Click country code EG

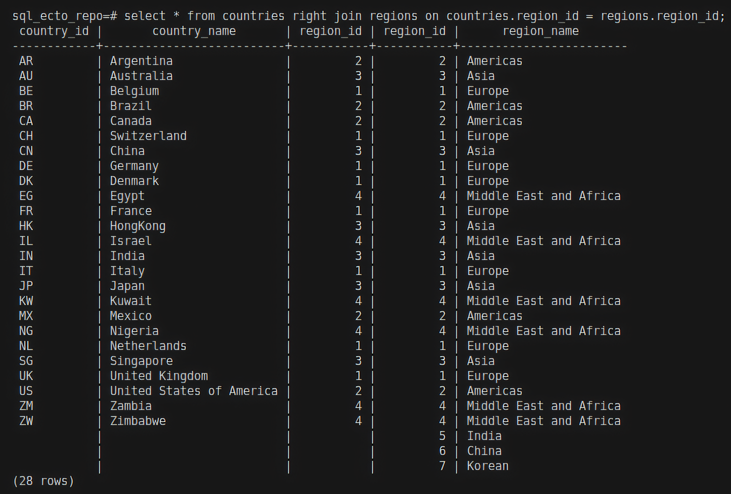click(26, 196)
